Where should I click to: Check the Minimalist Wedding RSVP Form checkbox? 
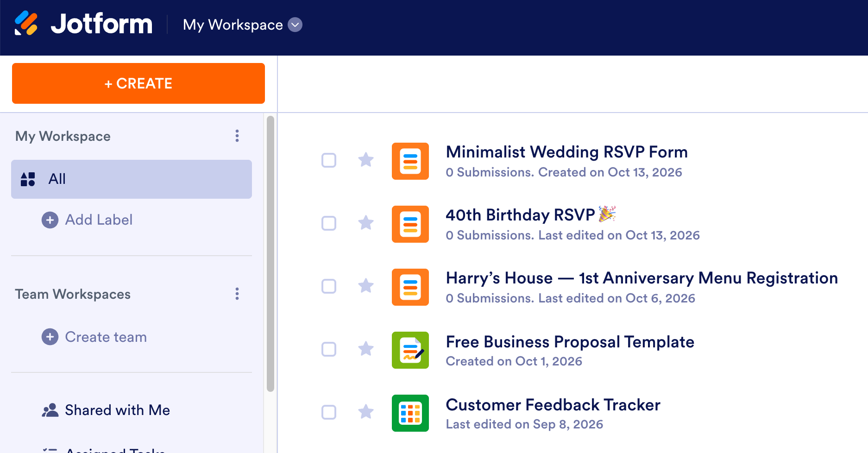point(329,160)
